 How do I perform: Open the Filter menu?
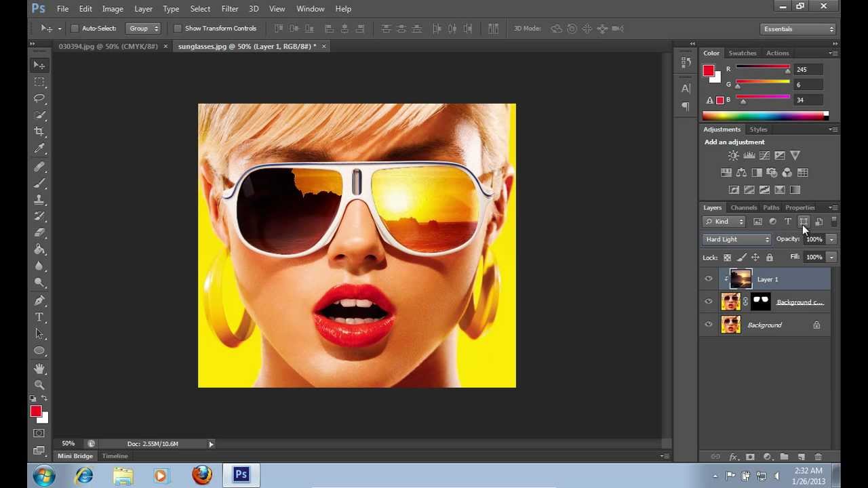click(230, 9)
